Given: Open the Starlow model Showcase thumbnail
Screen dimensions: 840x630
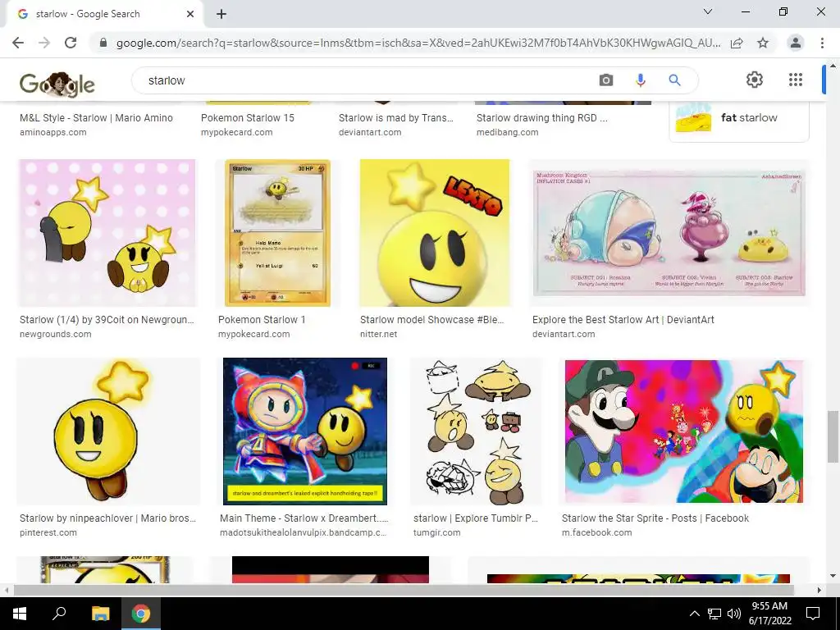Looking at the screenshot, I should point(435,233).
